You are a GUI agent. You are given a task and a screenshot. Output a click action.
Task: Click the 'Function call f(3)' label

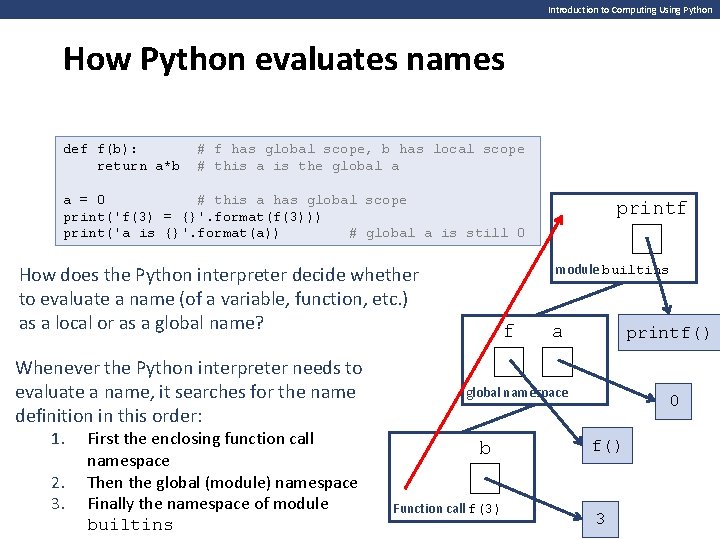446,509
